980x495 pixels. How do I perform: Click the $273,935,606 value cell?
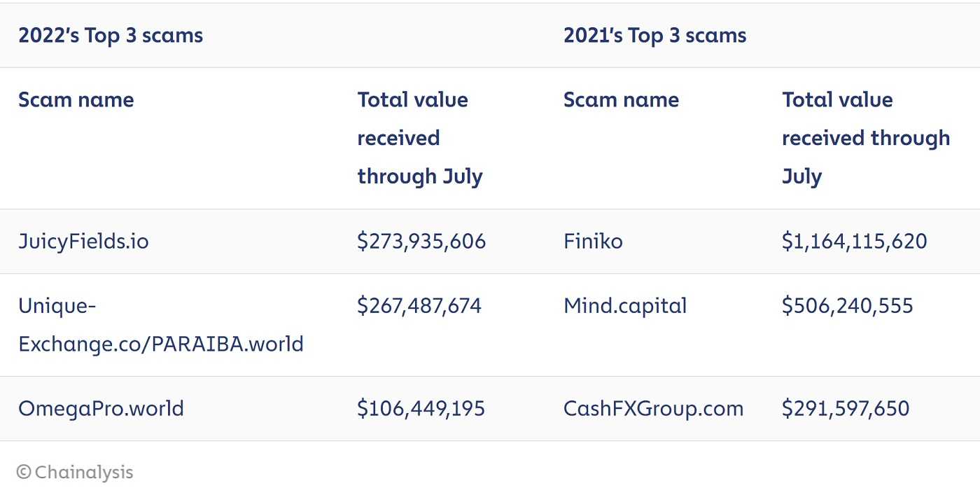421,242
